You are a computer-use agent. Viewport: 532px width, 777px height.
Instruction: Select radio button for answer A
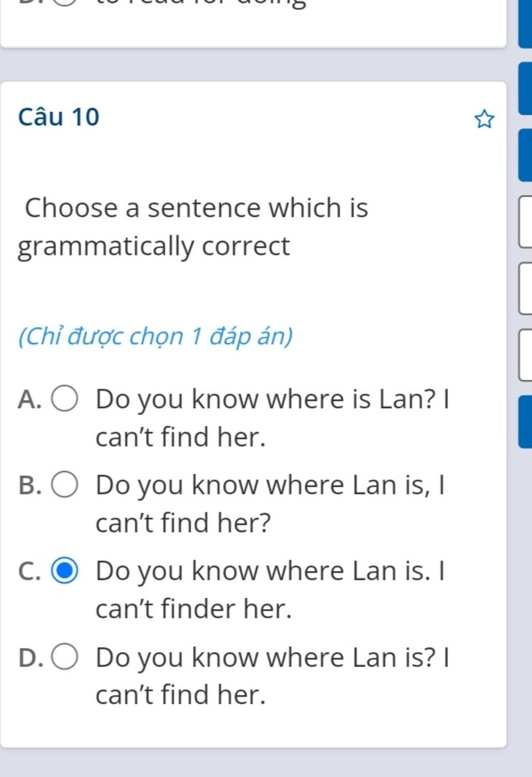64,399
